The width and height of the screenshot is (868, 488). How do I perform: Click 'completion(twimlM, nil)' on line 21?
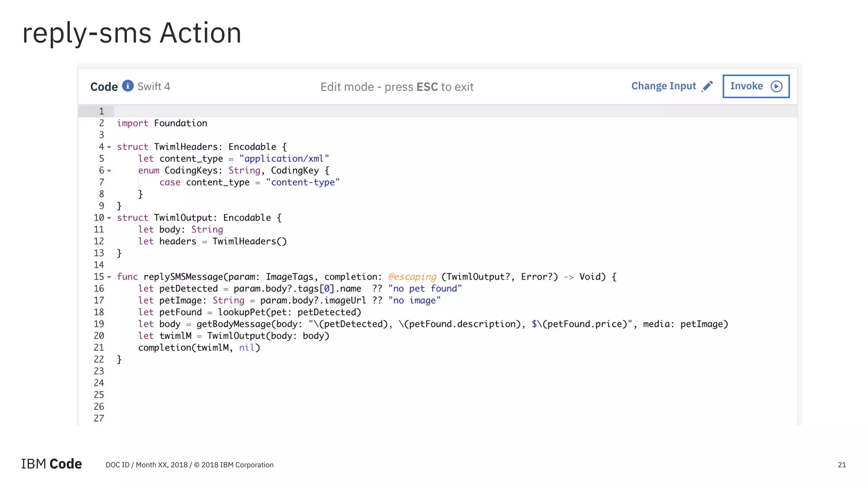[199, 348]
